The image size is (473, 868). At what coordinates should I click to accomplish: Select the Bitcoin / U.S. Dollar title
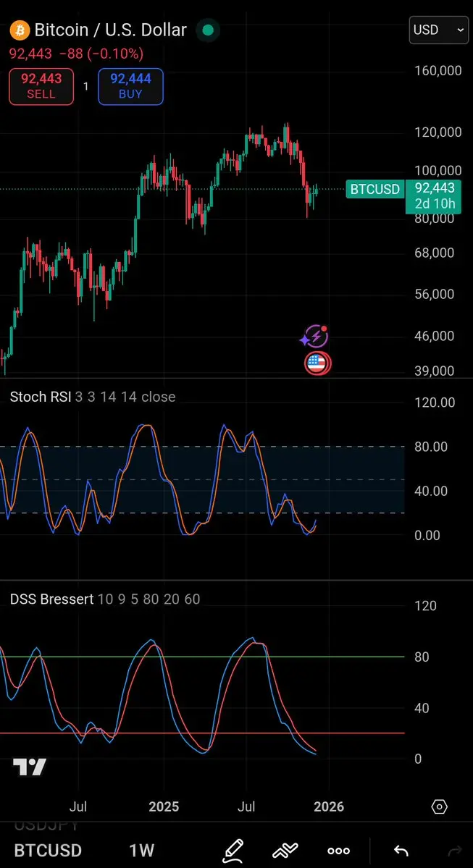tap(111, 30)
